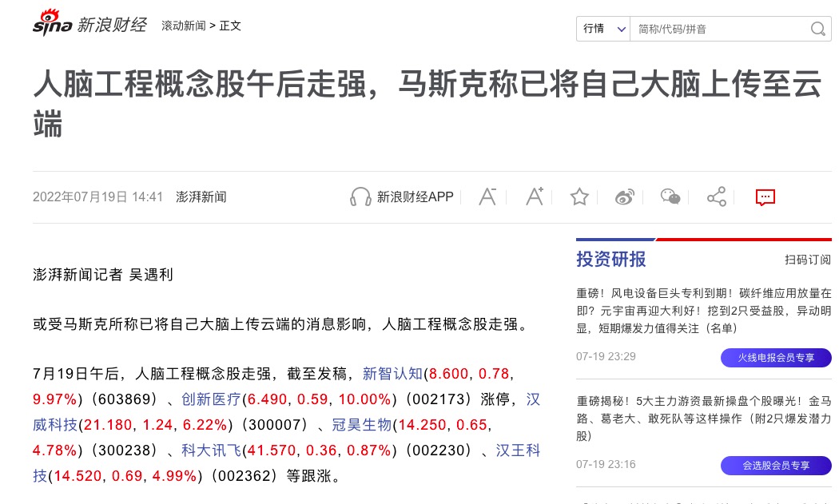Decrease article font size with A- icon
This screenshot has height=504, width=839.
pos(487,197)
